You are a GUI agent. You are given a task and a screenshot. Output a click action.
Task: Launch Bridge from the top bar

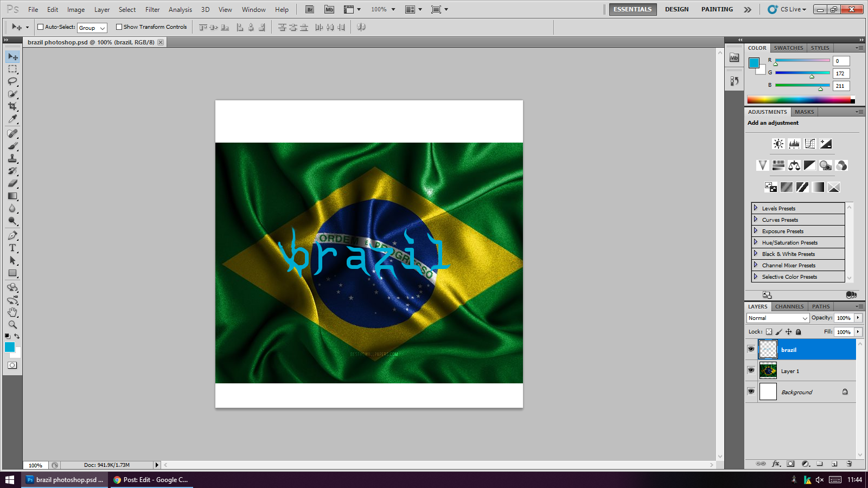coord(309,9)
